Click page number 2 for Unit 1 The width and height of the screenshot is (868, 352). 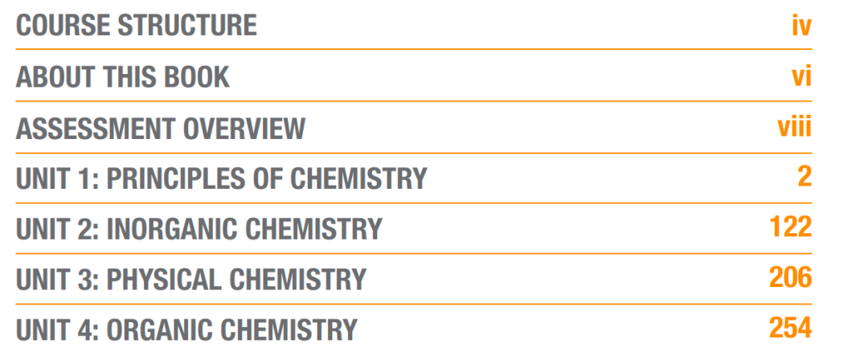[805, 177]
